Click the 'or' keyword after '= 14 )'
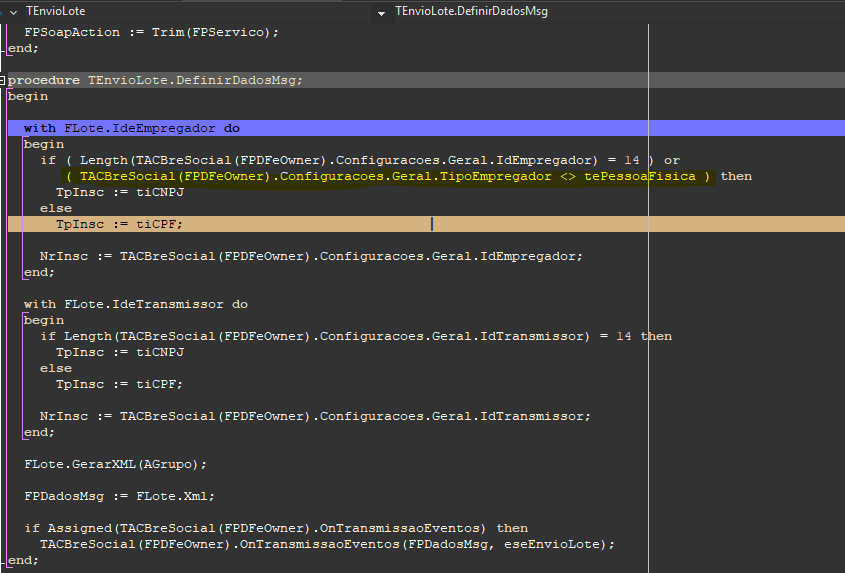This screenshot has height=573, width=845. tap(672, 160)
